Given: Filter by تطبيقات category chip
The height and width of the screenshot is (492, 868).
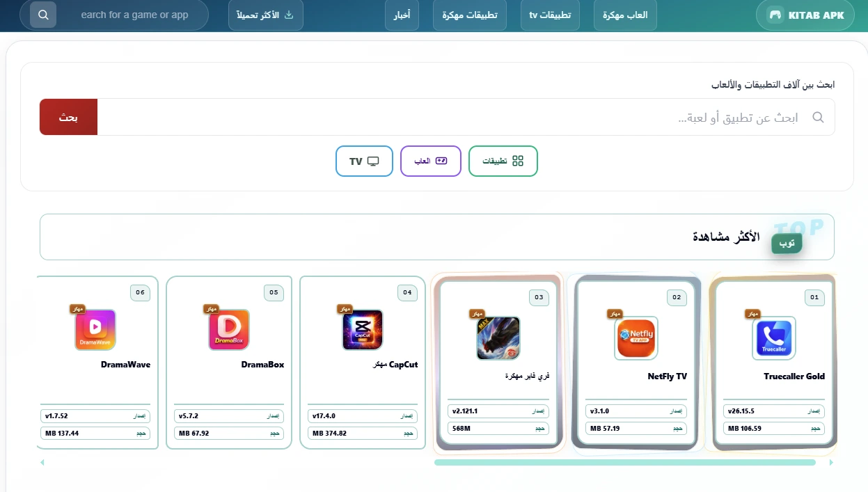Looking at the screenshot, I should tap(503, 161).
